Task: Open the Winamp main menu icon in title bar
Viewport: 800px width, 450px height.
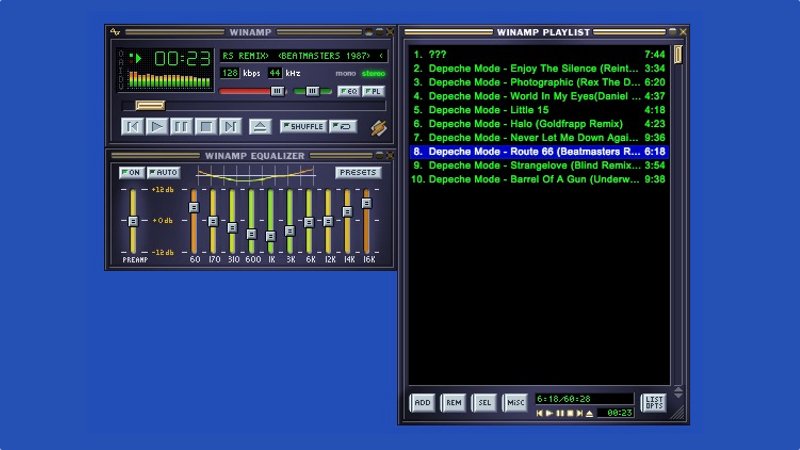Action: pyautogui.click(x=115, y=32)
